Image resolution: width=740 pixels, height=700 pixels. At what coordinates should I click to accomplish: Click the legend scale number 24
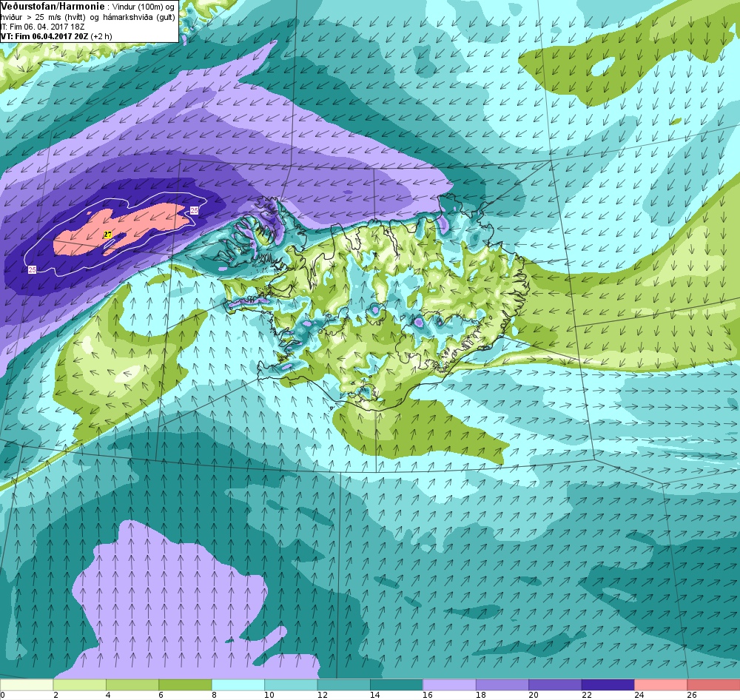coord(639,695)
